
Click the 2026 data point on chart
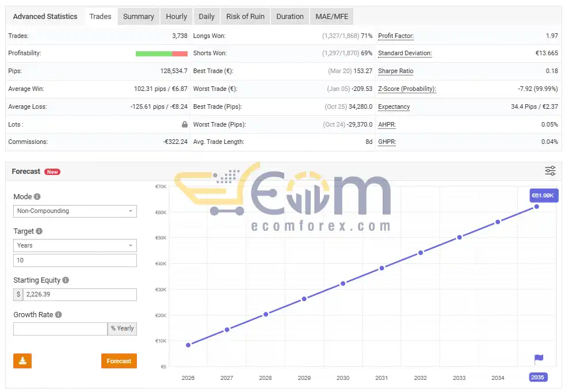point(188,345)
